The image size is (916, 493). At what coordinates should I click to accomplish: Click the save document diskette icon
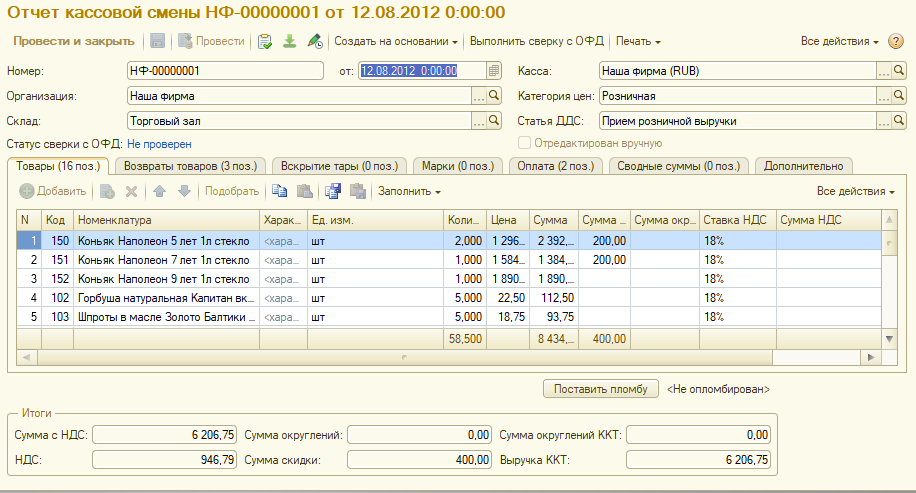pos(157,41)
